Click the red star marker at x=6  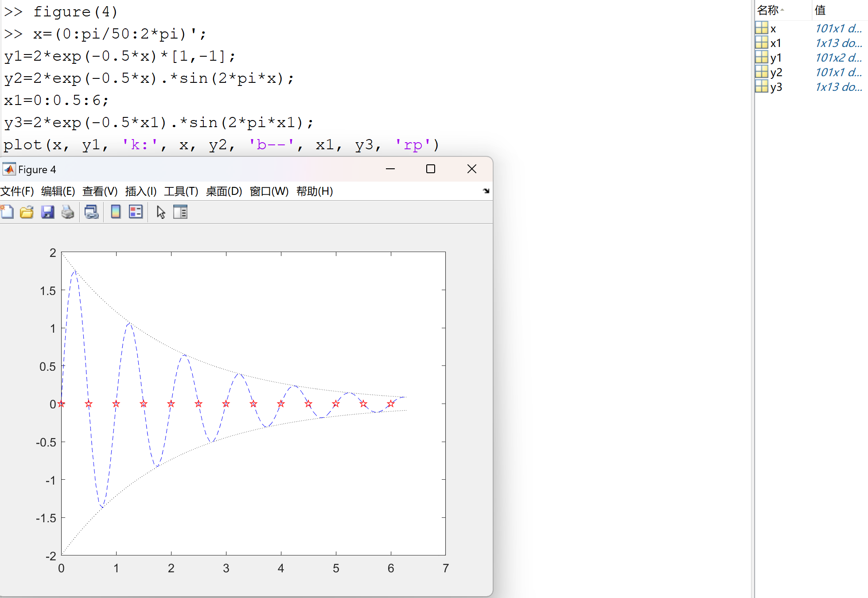pos(391,404)
